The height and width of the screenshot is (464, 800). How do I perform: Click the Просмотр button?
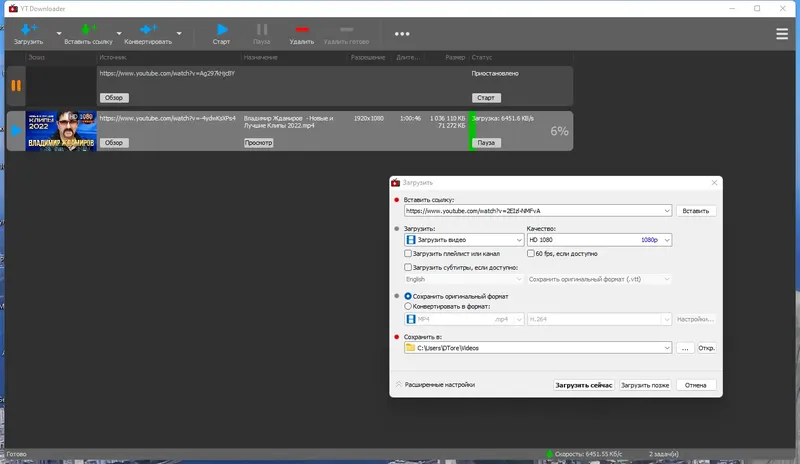pos(258,143)
